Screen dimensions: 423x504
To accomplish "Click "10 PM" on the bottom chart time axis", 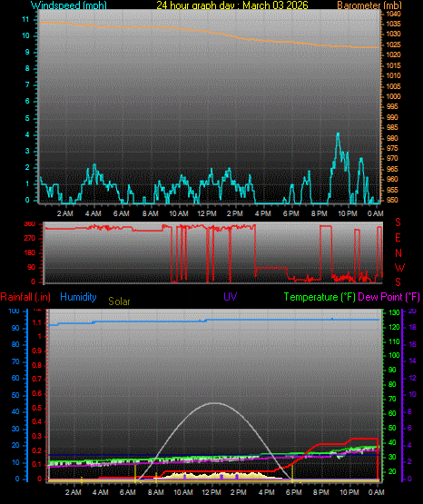I will (x=349, y=492).
